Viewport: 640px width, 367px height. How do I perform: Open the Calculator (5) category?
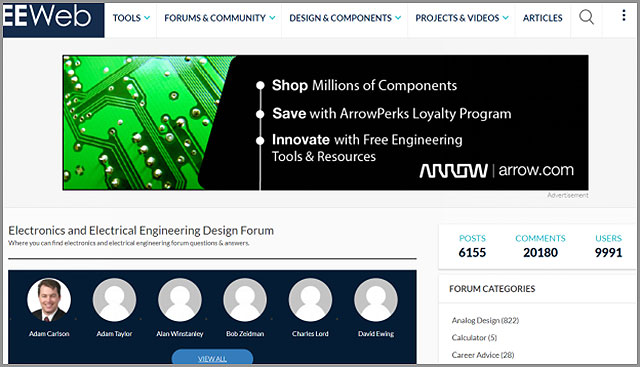click(474, 338)
